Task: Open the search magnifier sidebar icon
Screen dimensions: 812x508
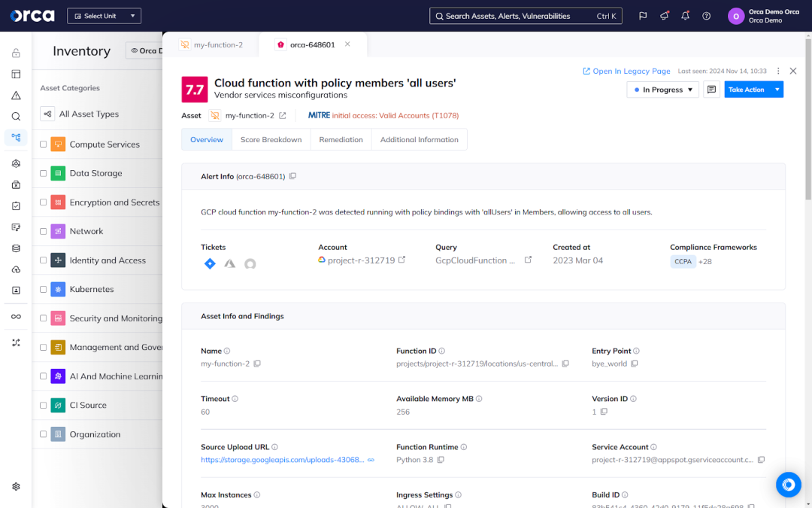Action: point(16,117)
